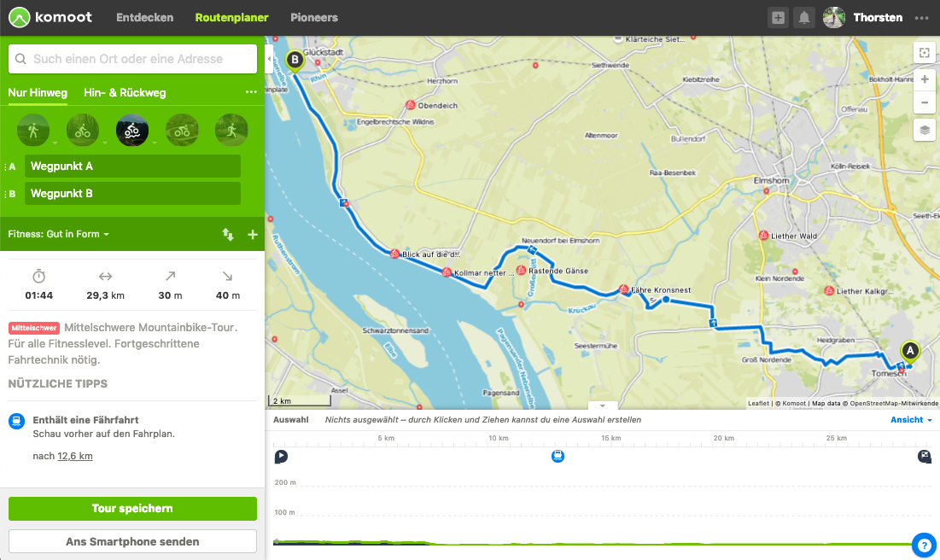Switch to Hin- & Rückweg mode
Viewport: 940px width, 560px height.
[125, 93]
